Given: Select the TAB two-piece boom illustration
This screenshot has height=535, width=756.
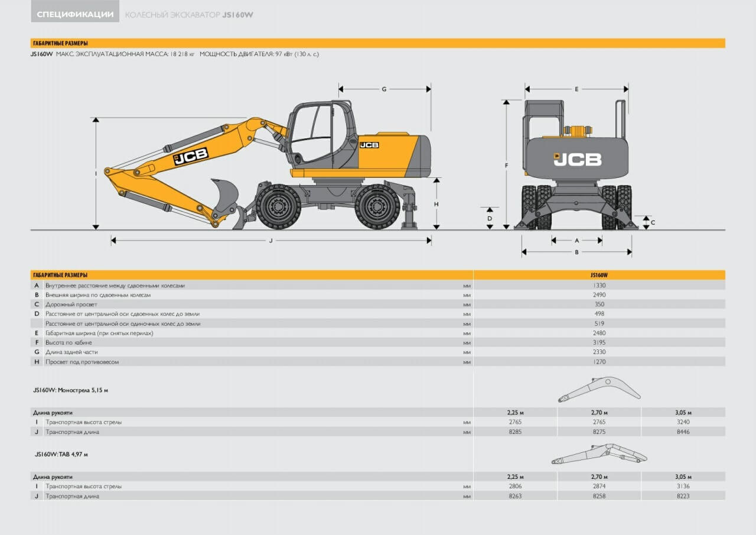Looking at the screenshot, I should (599, 454).
